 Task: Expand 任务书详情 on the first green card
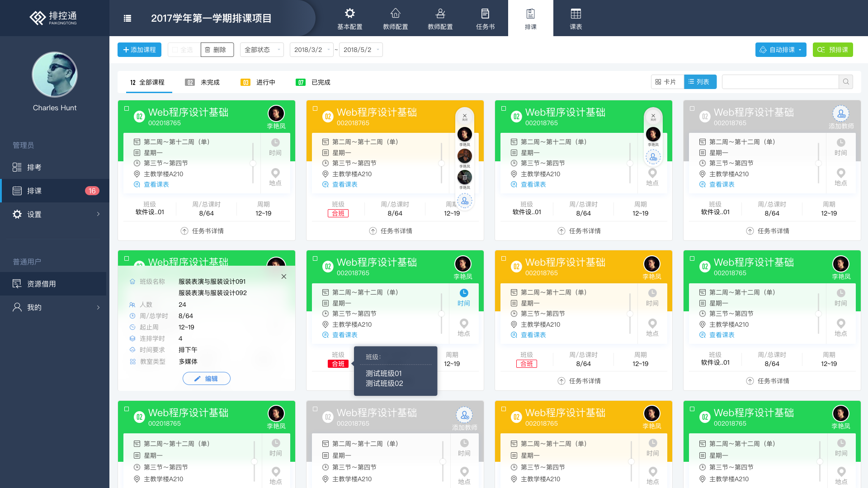pyautogui.click(x=203, y=231)
